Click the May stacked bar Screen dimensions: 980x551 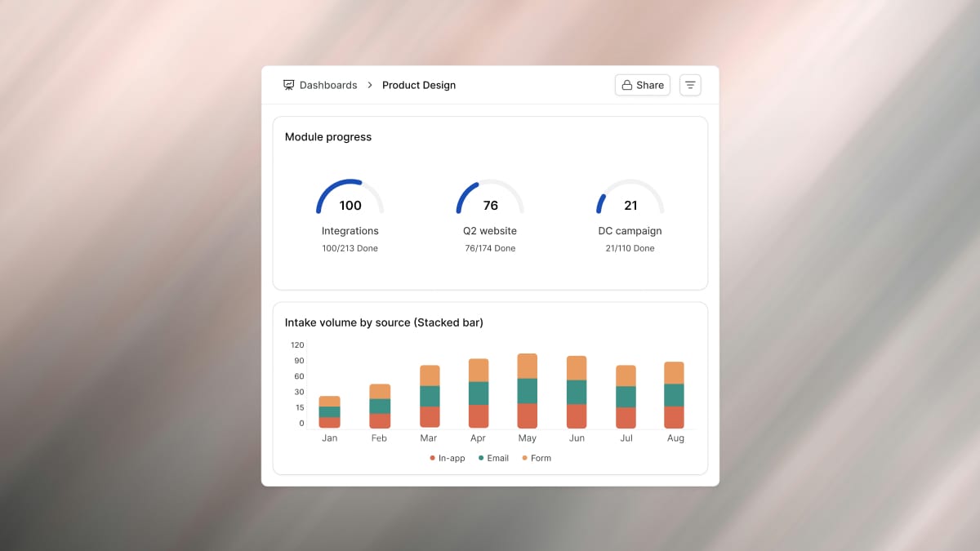528,391
